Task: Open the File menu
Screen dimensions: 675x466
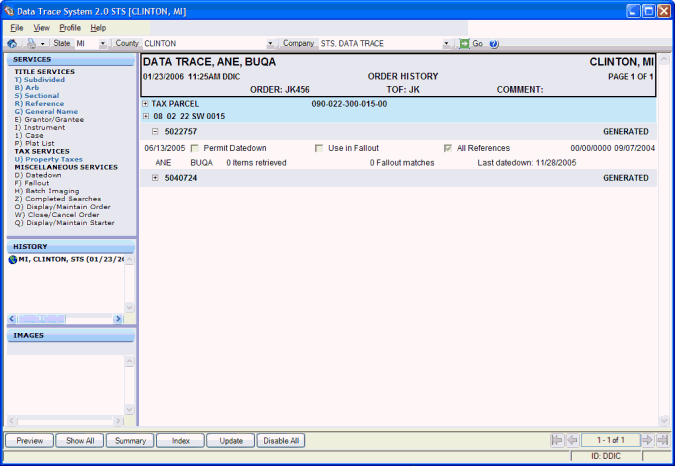Action: coord(17,28)
